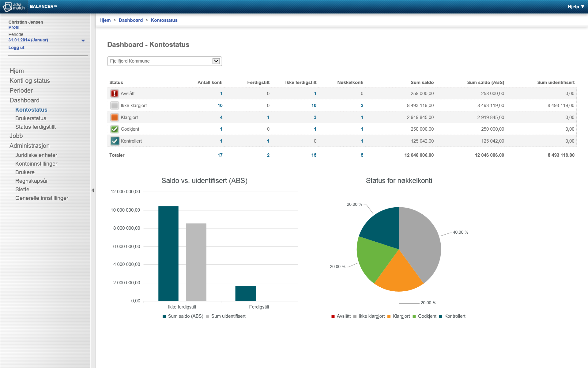
Task: Click the Adra Match logo icon
Action: click(13, 6)
